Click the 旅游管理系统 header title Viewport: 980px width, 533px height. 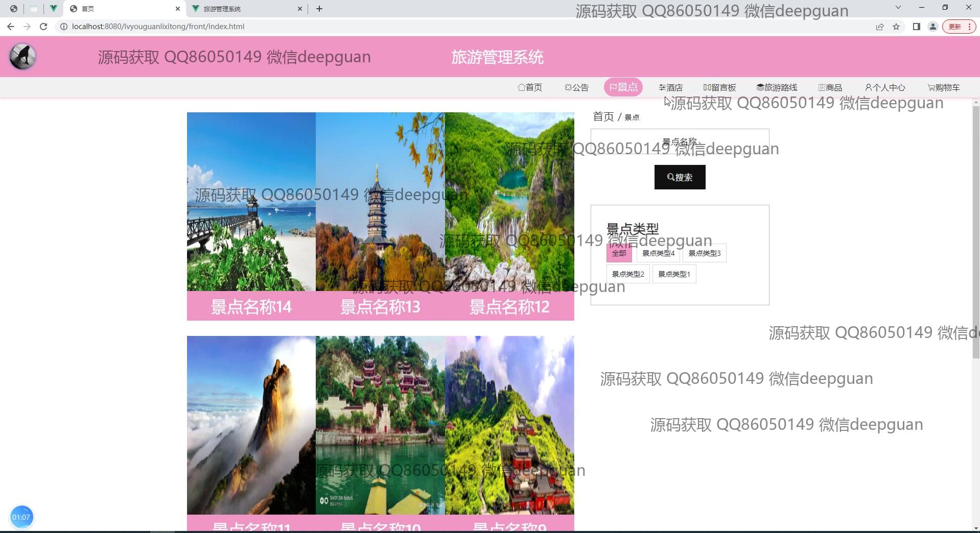tap(497, 57)
